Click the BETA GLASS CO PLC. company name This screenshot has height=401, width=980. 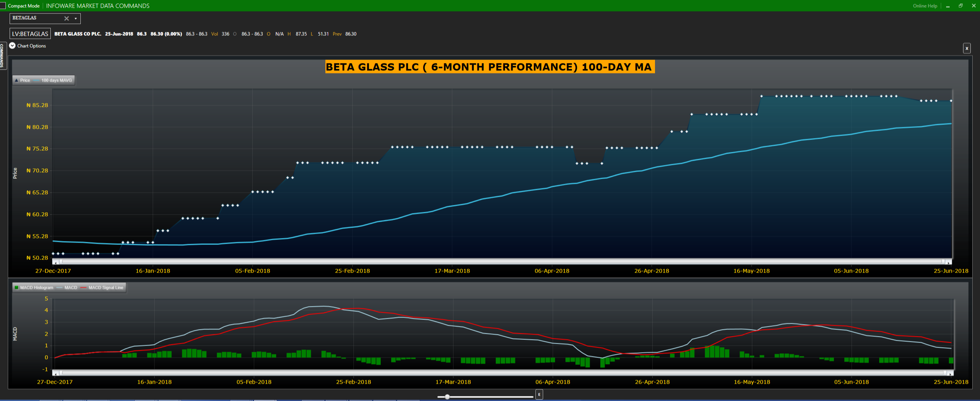click(78, 34)
